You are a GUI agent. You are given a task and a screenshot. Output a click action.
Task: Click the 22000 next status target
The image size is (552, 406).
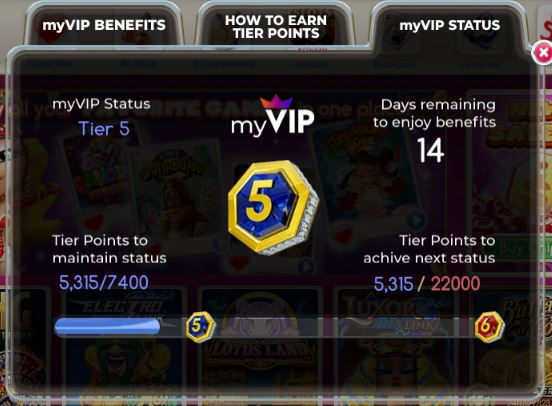click(455, 283)
